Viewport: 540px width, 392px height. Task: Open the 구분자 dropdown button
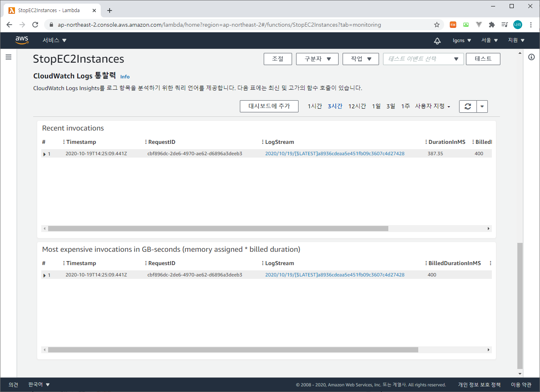(318, 59)
